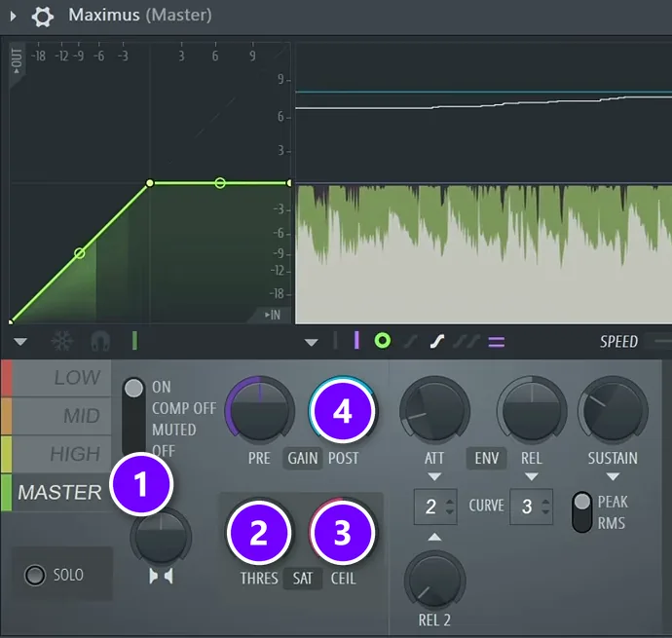Click the green vertical bar icon

click(x=134, y=341)
